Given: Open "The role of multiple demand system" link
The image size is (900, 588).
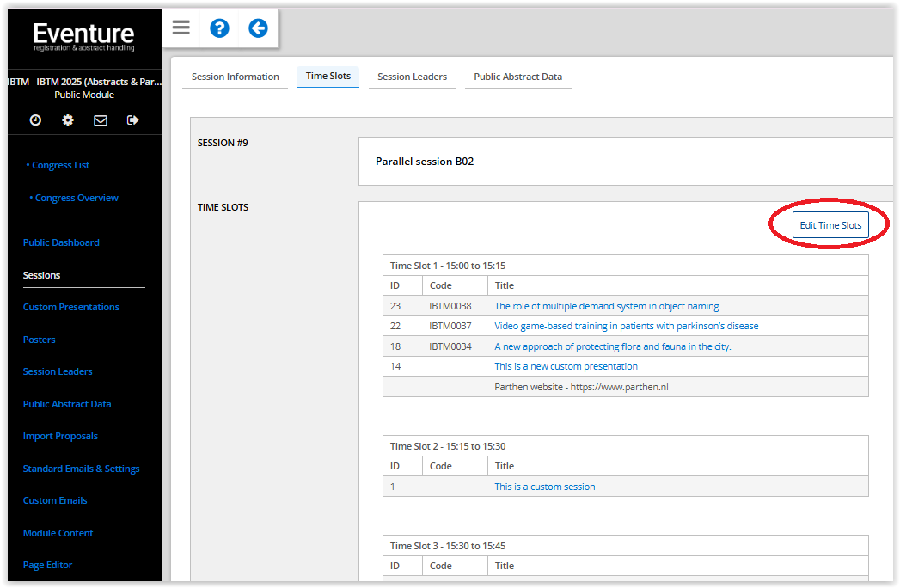Looking at the screenshot, I should tap(606, 306).
